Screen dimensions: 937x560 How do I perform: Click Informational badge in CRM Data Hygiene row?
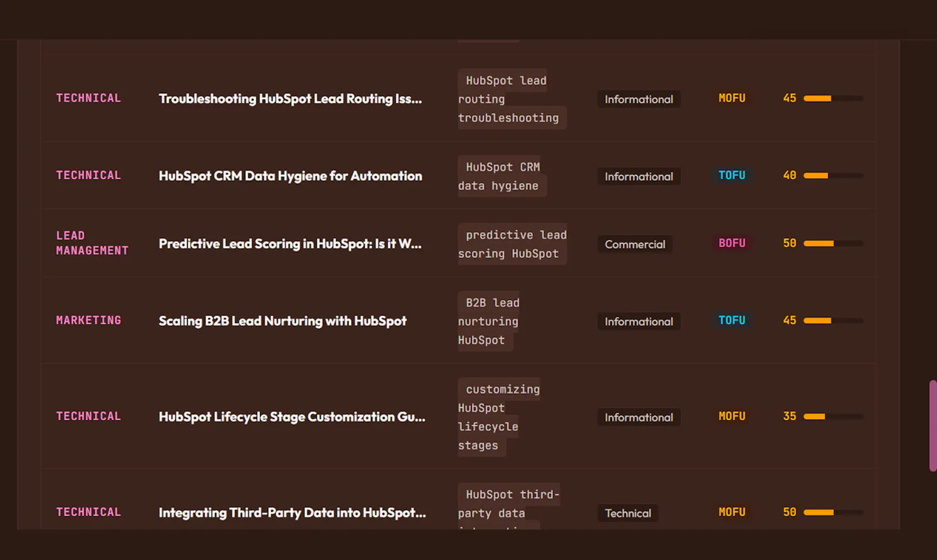pos(639,176)
